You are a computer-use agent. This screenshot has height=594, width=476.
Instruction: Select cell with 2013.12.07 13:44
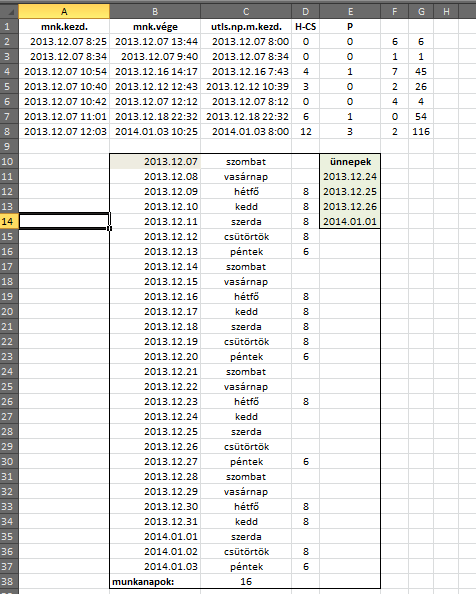coord(155,42)
